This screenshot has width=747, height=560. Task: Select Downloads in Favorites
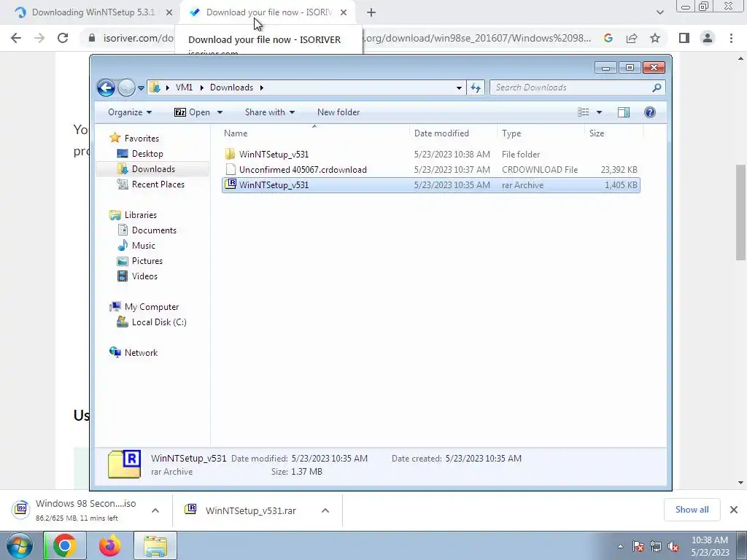[153, 169]
